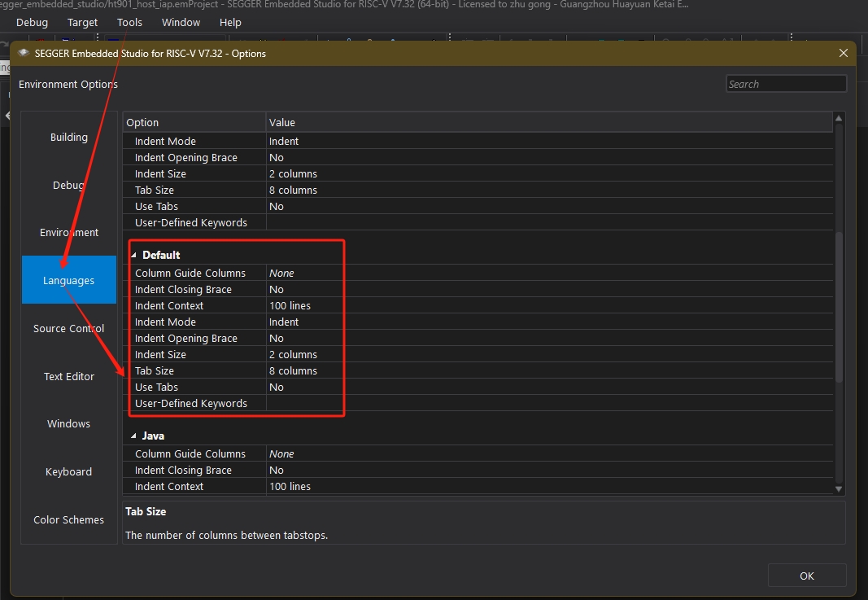This screenshot has height=600, width=868.
Task: Confirm the dialog with OK
Action: [806, 576]
